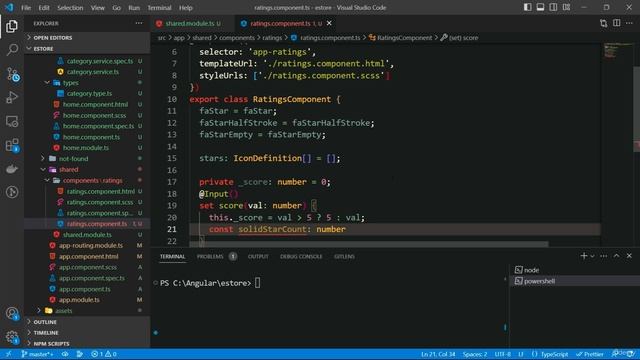Open the Search view in activity bar

click(12, 50)
